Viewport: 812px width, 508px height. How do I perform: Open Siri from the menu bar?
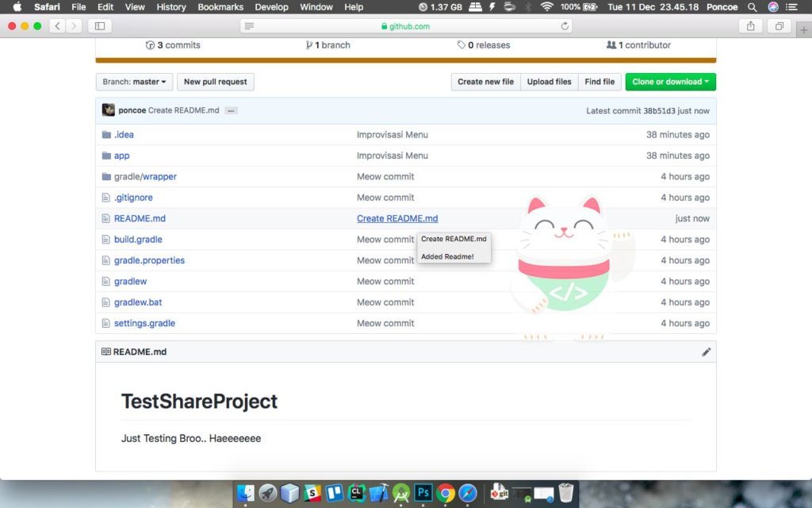point(773,6)
